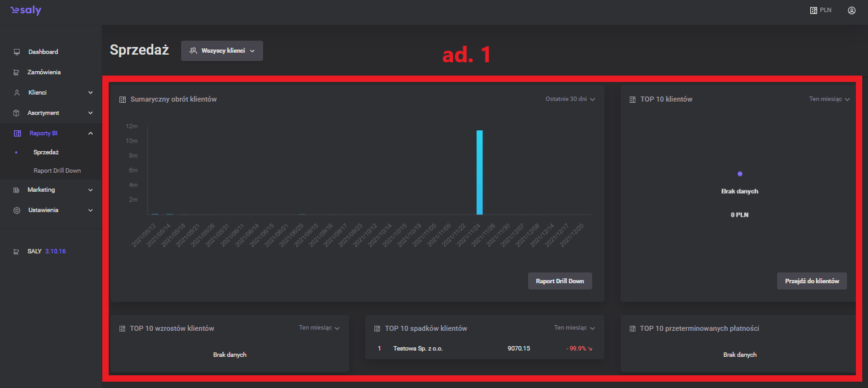Click the Zamówienia cart icon

click(17, 72)
